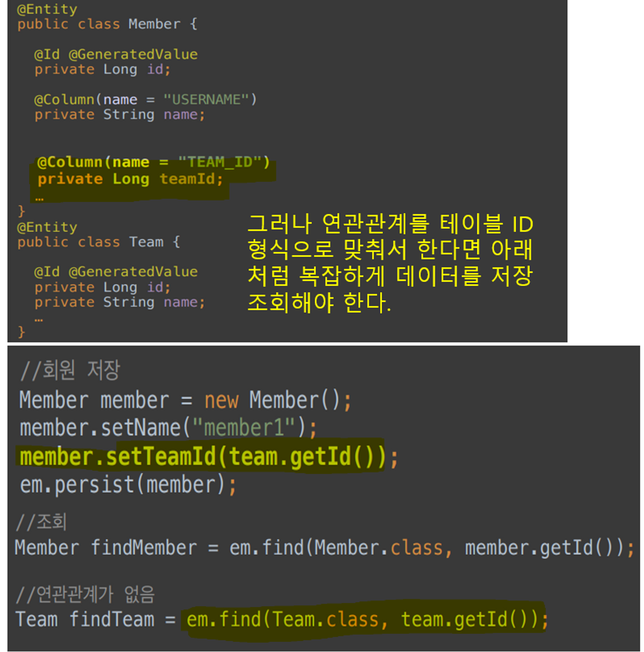The height and width of the screenshot is (652, 644).
Task: Click the "USERNAME" string literal
Action: coord(206,100)
